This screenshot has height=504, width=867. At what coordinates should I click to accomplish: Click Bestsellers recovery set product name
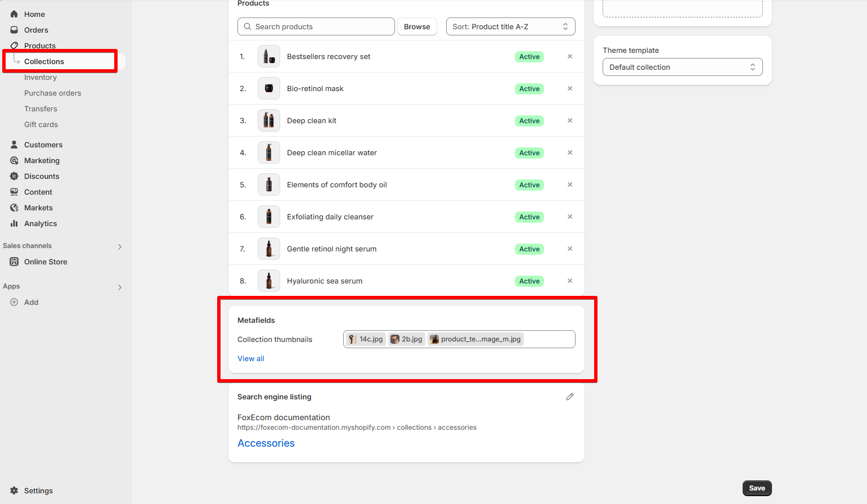pyautogui.click(x=329, y=56)
